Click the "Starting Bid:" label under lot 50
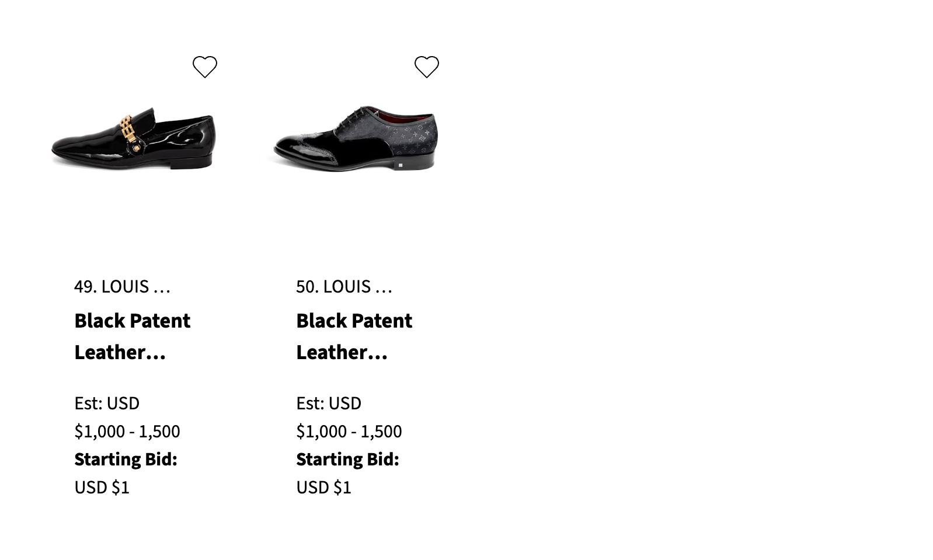The height and width of the screenshot is (560, 933). click(x=347, y=460)
